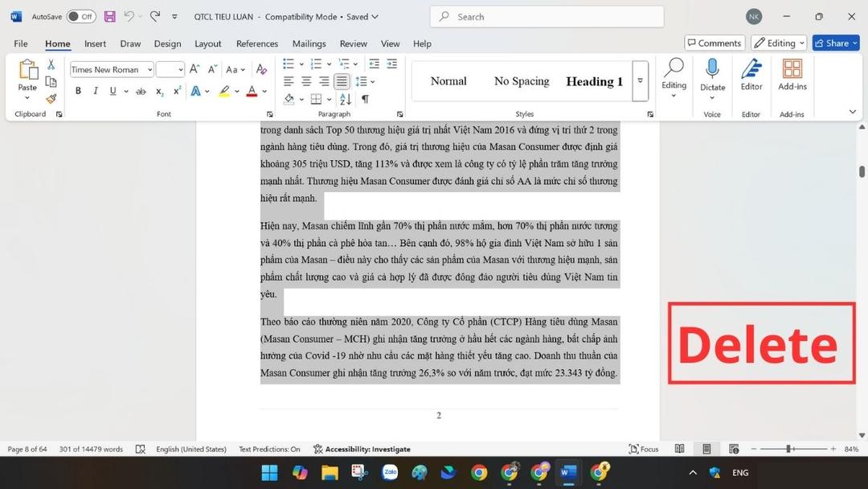Open the Comments panel
868x489 pixels.
tap(714, 43)
